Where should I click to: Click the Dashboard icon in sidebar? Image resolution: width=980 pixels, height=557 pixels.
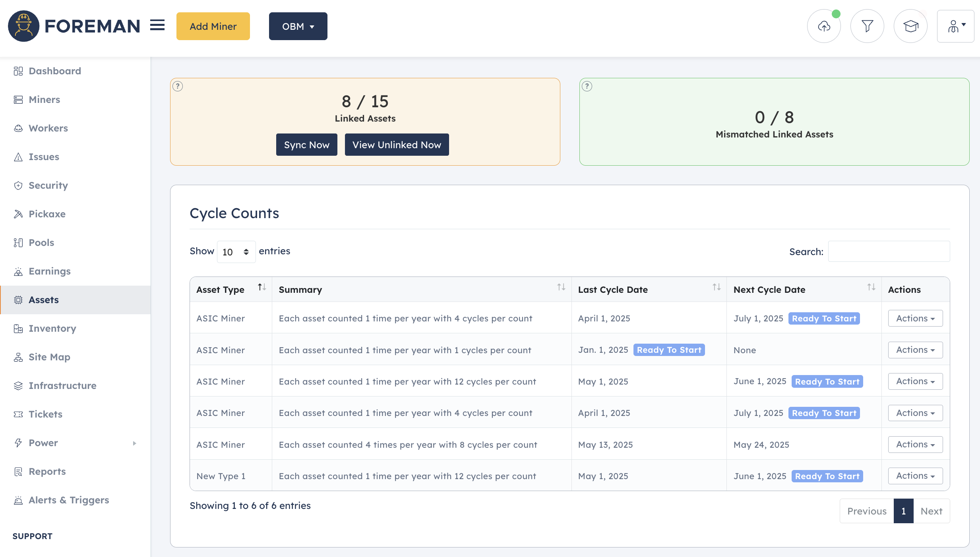(18, 71)
